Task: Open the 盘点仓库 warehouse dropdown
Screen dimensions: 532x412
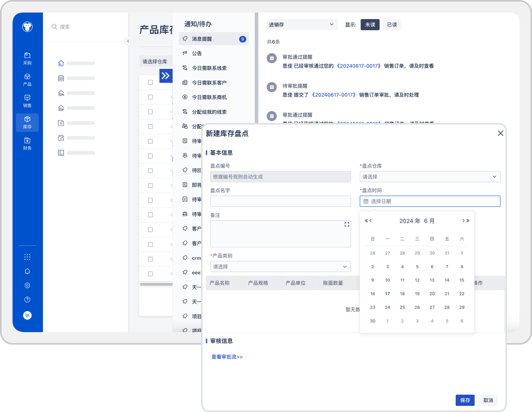Action: [x=430, y=177]
